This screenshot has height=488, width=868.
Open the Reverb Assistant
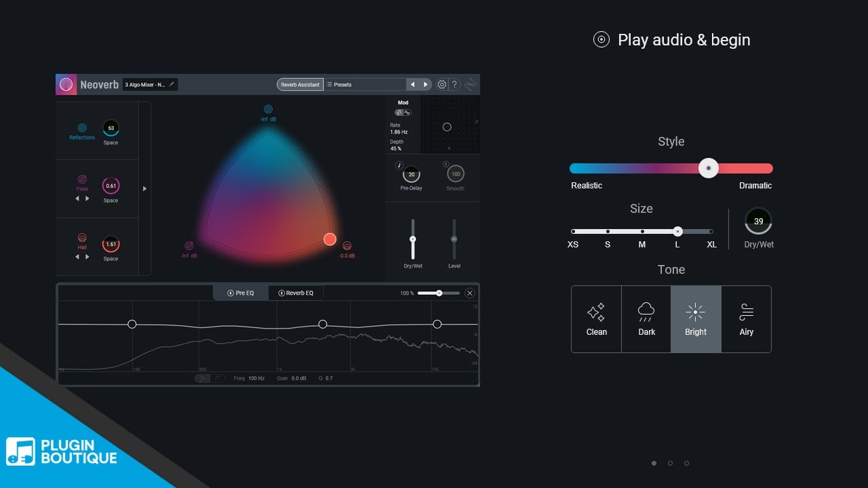pyautogui.click(x=300, y=85)
